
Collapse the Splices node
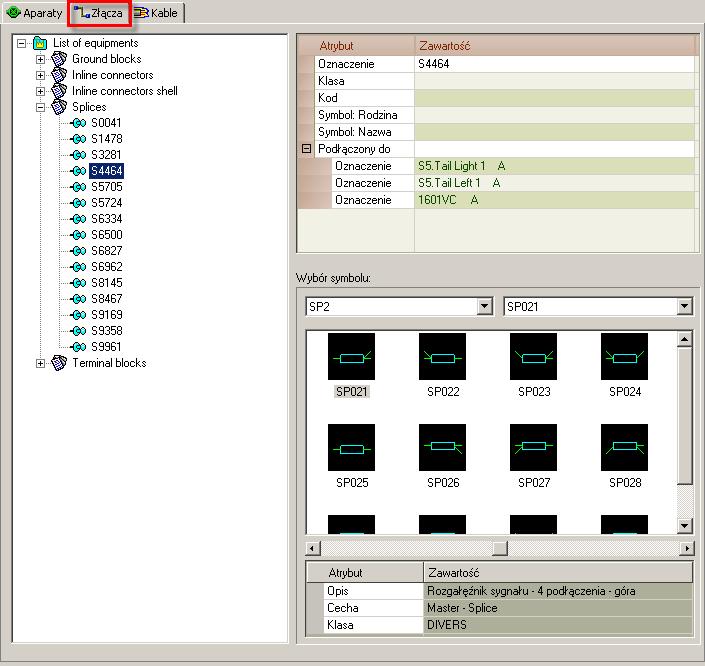40,107
